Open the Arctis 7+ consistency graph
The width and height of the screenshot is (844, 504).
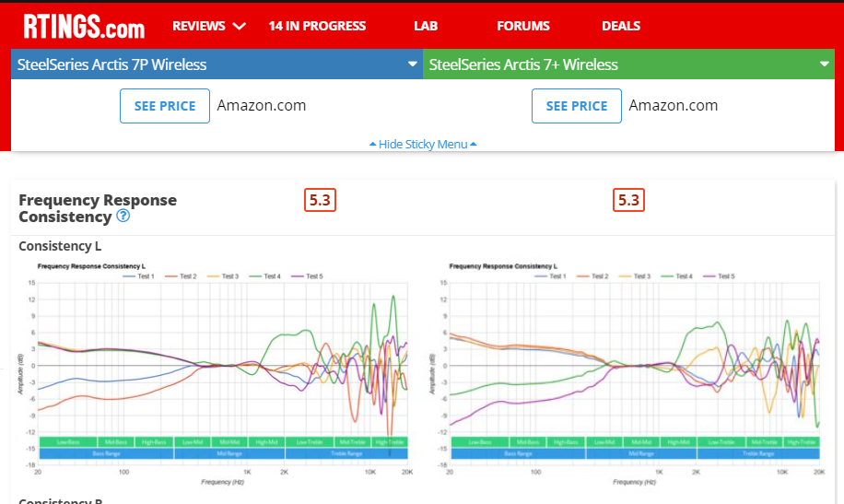click(627, 374)
